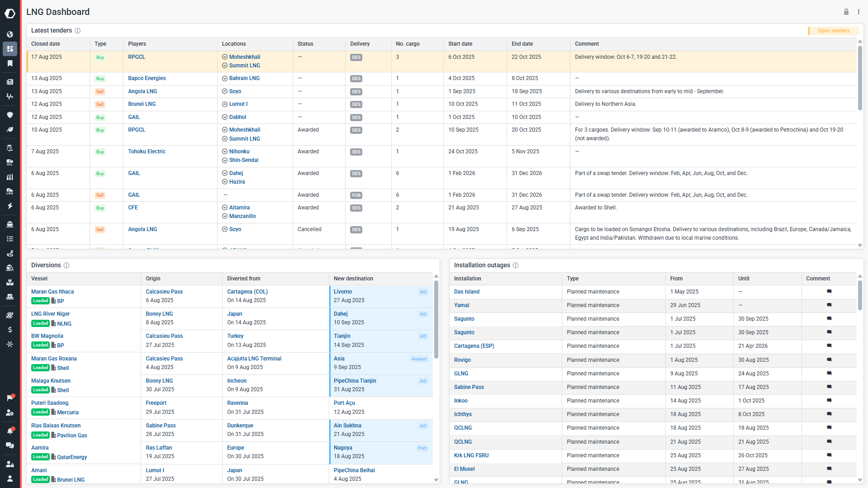
Task: Open the Tohoku Electric player link
Action: 147,152
